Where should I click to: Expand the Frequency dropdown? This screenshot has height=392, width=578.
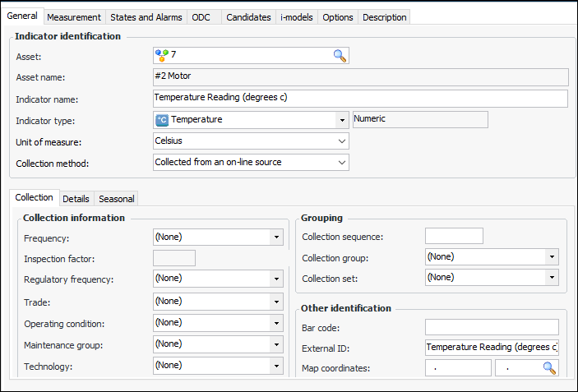click(x=276, y=238)
